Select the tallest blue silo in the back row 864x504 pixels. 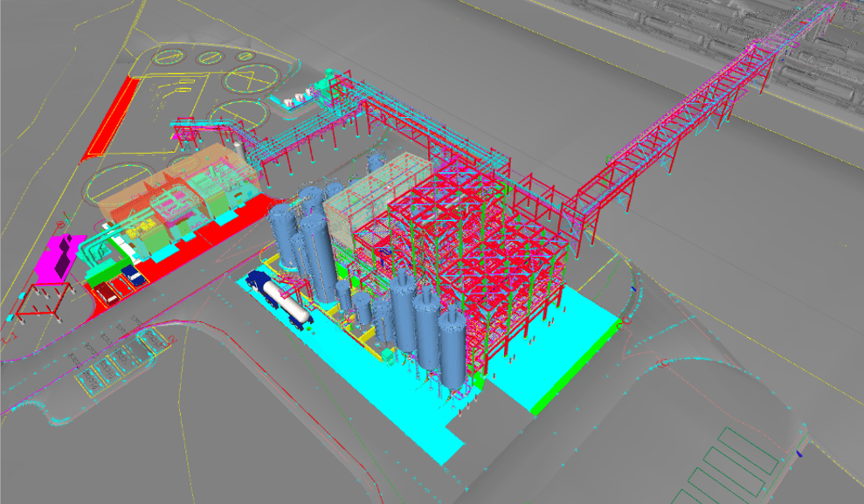pyautogui.click(x=284, y=236)
